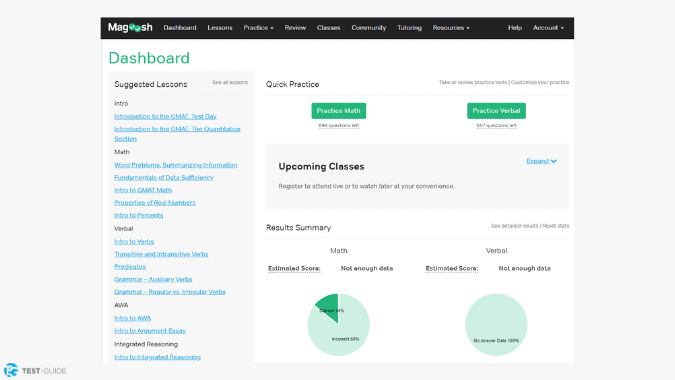
Task: Click Help in the navbar
Action: point(515,28)
